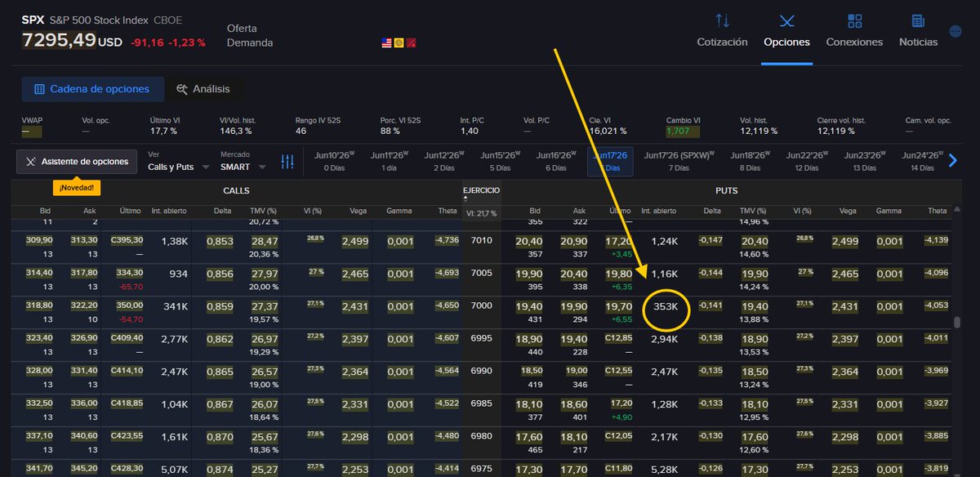Click the yellow coin badge icon
Image resolution: width=980 pixels, height=477 pixels.
(x=399, y=42)
